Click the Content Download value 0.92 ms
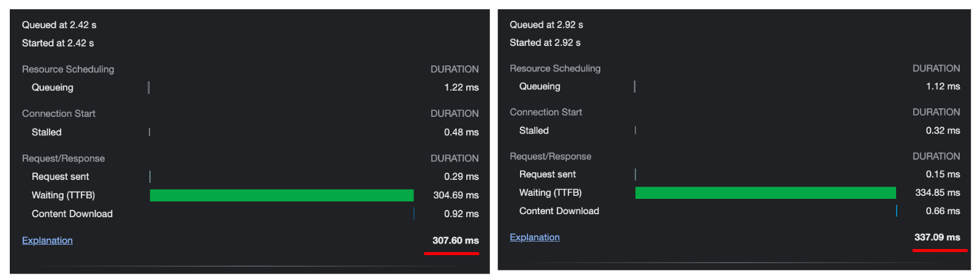The image size is (980, 279). [x=461, y=214]
